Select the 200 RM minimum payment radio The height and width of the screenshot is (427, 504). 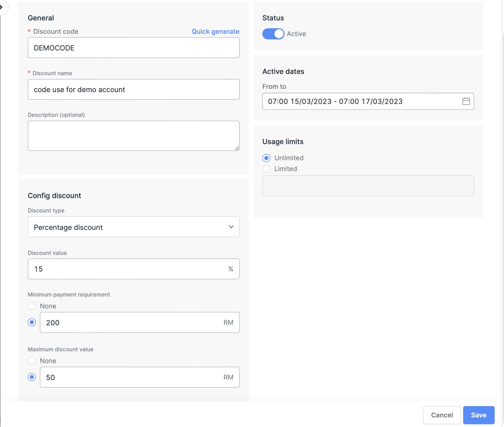pyautogui.click(x=32, y=322)
